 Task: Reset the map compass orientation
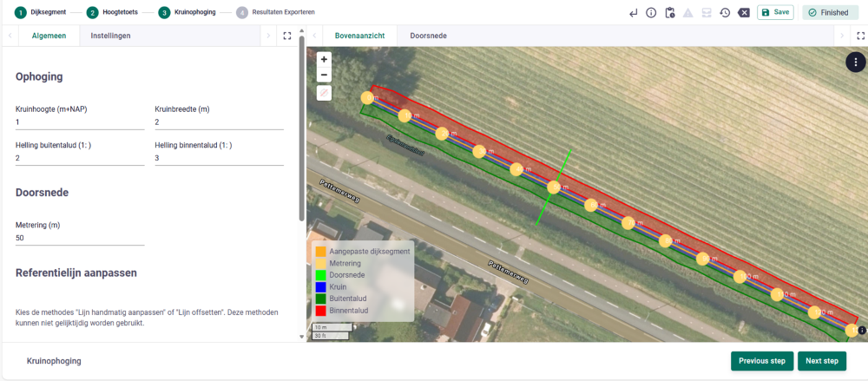point(324,93)
